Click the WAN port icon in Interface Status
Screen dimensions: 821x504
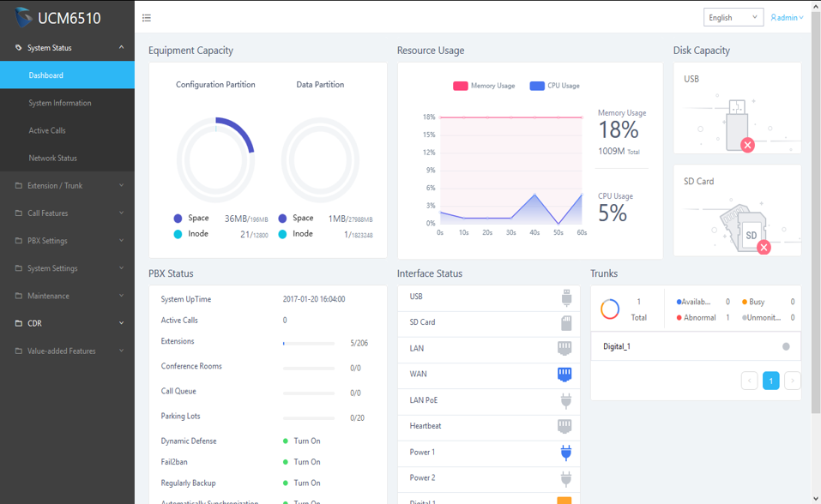click(564, 375)
